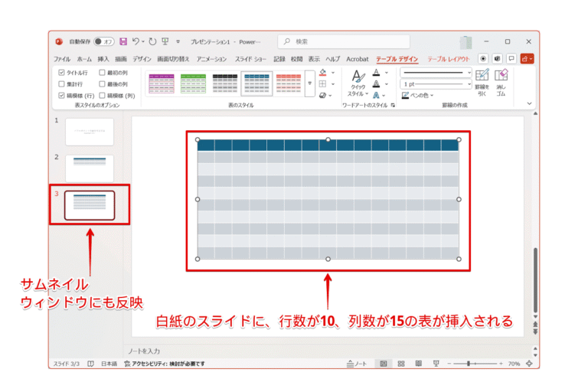This screenshot has height=392, width=588.
Task: Select the 罫線を引く draw table tool
Action: 482,83
